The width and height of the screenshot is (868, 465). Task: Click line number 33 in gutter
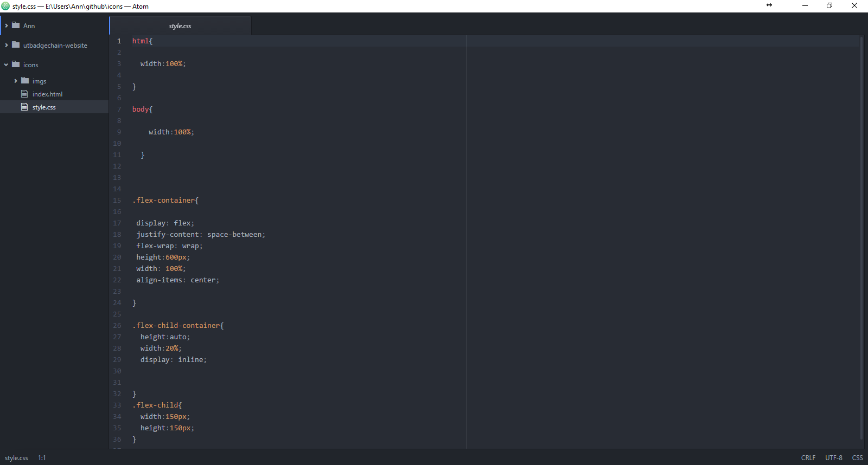[117, 405]
